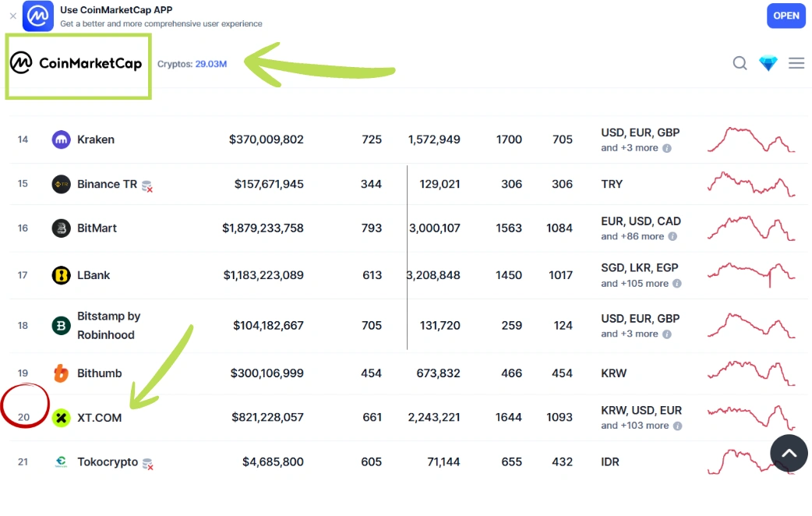812x516 pixels.
Task: Click XT.COM weekly visits 2,243,221
Action: pos(434,417)
